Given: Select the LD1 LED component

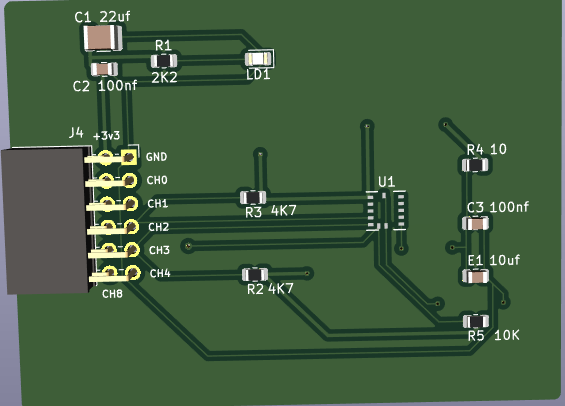Looking at the screenshot, I should [x=259, y=59].
